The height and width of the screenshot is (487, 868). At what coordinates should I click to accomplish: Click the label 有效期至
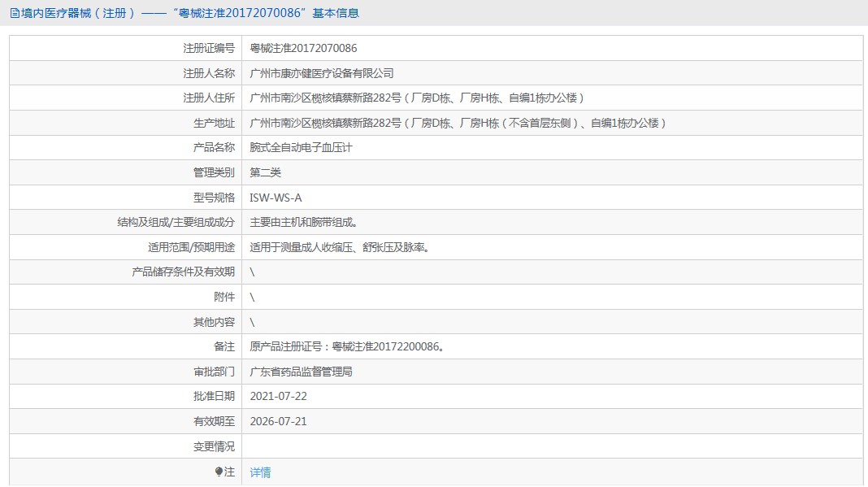pyautogui.click(x=214, y=421)
